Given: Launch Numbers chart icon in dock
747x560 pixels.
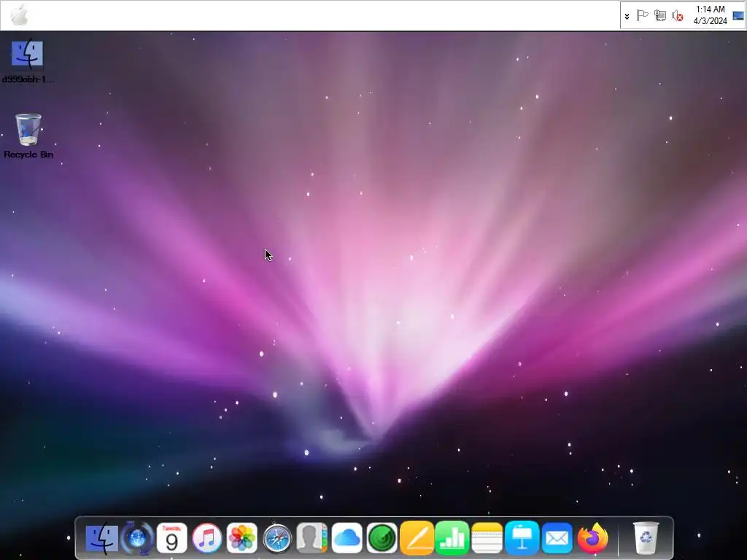Looking at the screenshot, I should click(x=452, y=539).
